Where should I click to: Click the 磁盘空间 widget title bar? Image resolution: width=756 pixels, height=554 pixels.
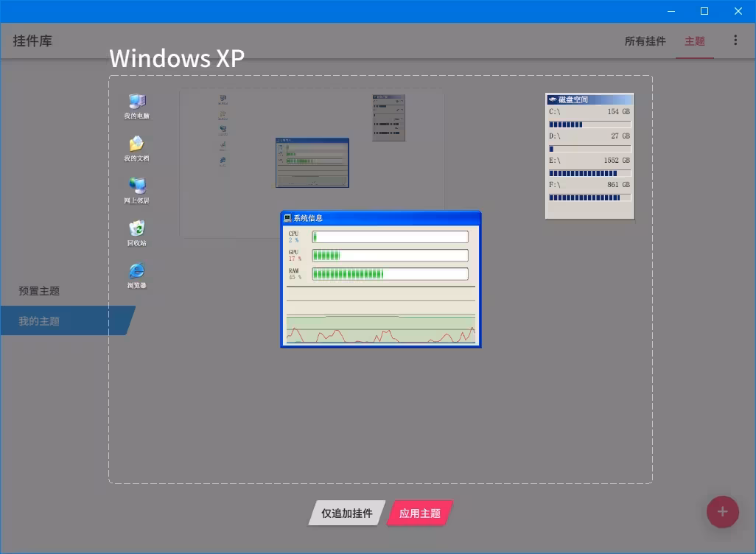click(x=589, y=99)
